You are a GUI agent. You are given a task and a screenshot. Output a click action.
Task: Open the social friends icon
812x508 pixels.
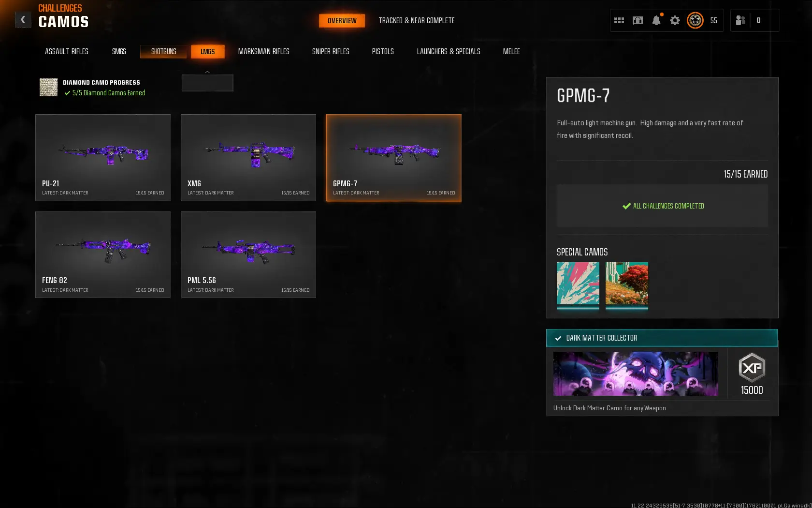tap(740, 20)
